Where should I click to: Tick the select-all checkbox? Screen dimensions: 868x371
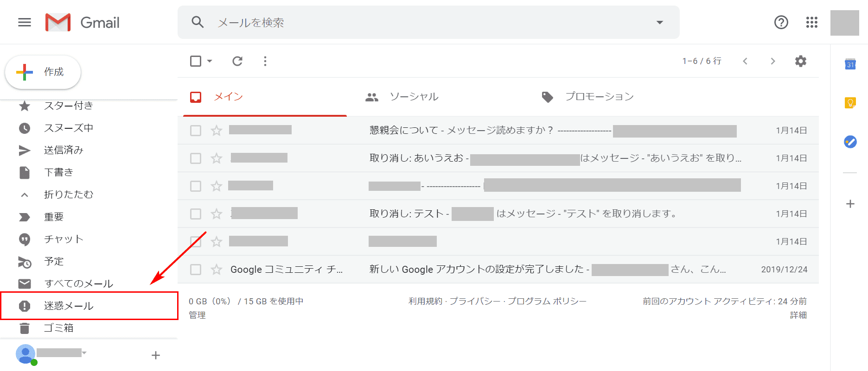point(196,61)
